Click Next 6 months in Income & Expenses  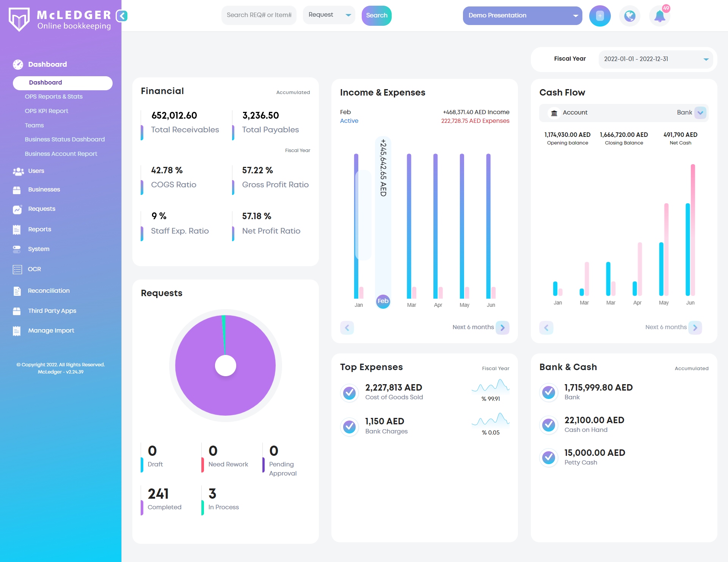(473, 327)
